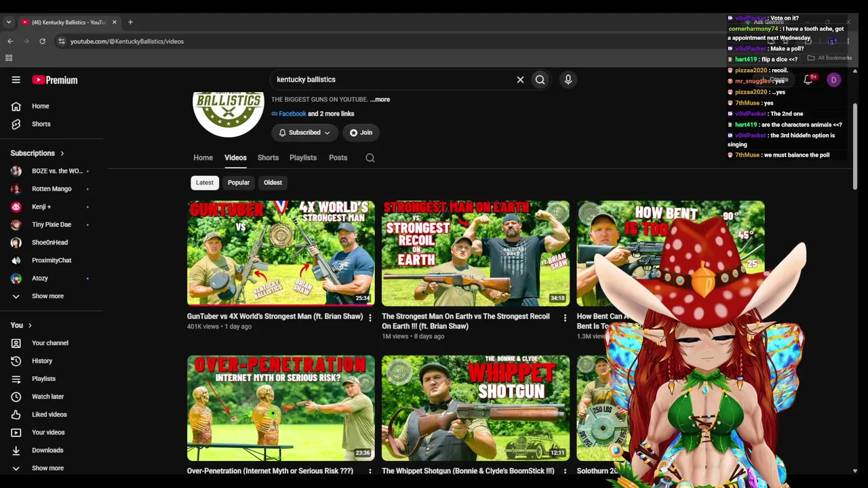
Task: Open the account avatar menu
Action: tap(833, 80)
